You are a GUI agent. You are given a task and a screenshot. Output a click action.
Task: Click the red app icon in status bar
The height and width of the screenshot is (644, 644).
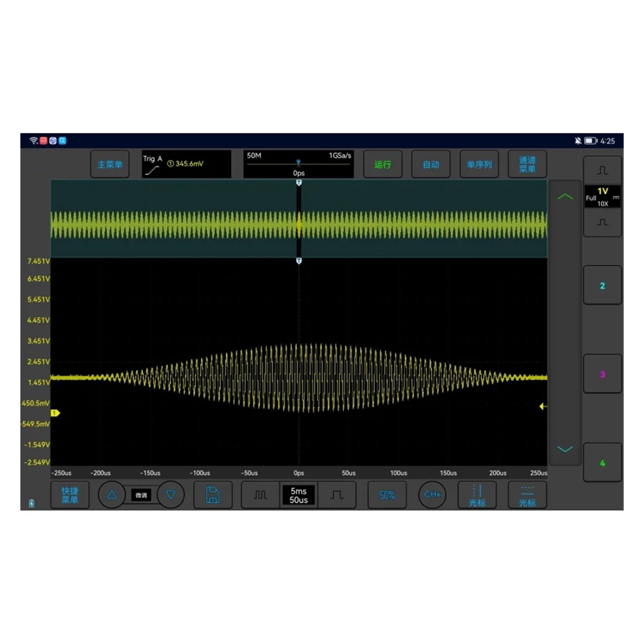click(x=43, y=140)
